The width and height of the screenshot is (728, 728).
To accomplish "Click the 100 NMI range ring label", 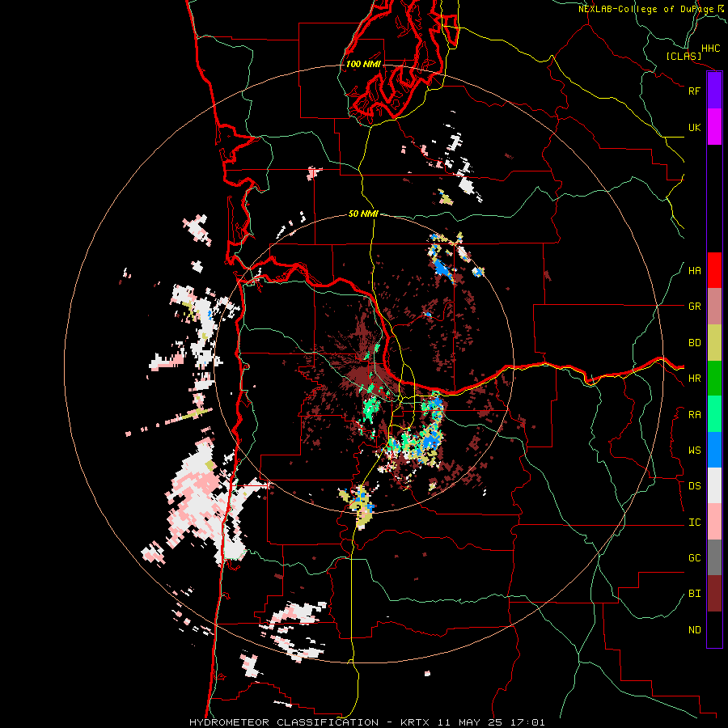I will pyautogui.click(x=363, y=64).
